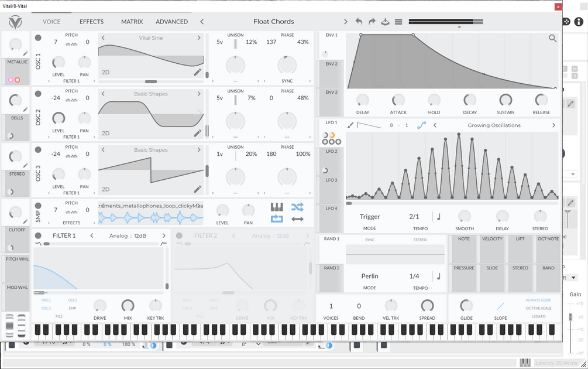Screen dimensions: 588x369
Task: Click the OSC 1 wavetable edit pencil
Action: pos(197,73)
